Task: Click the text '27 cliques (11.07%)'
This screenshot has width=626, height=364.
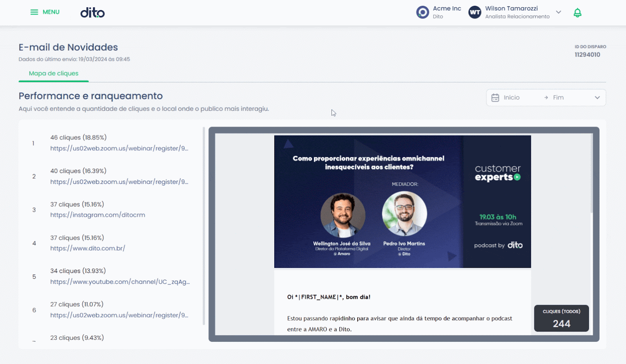Action: (x=77, y=304)
